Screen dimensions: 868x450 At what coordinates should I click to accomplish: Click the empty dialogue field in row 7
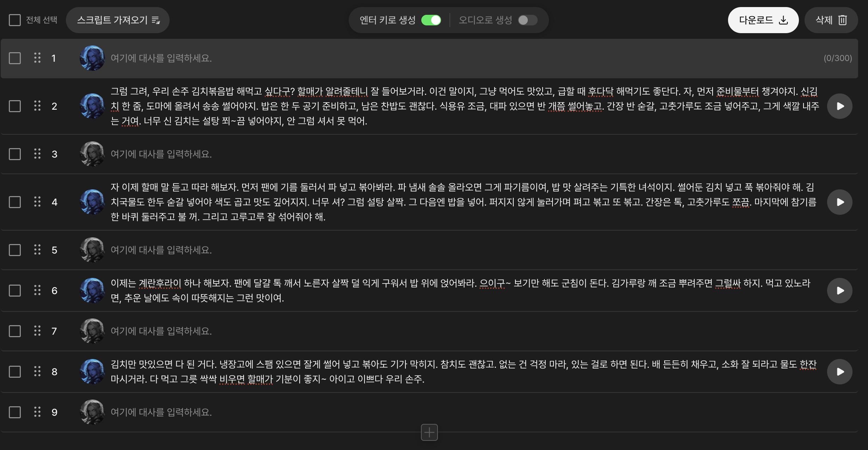(x=465, y=331)
